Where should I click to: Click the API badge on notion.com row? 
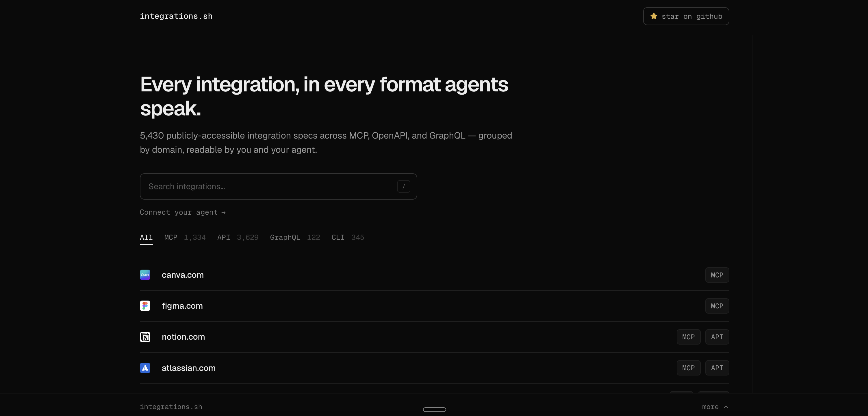[x=717, y=337]
